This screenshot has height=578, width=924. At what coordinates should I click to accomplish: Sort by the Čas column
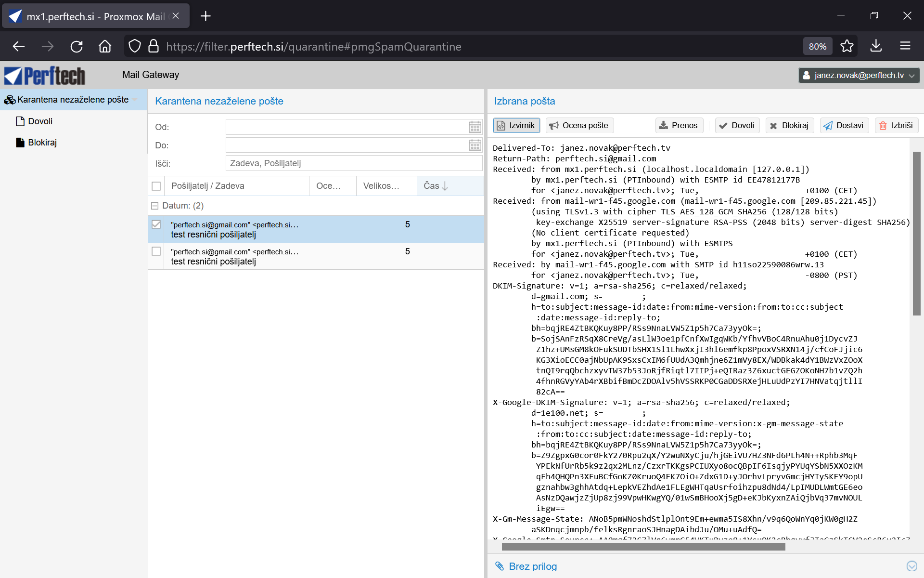tap(450, 186)
